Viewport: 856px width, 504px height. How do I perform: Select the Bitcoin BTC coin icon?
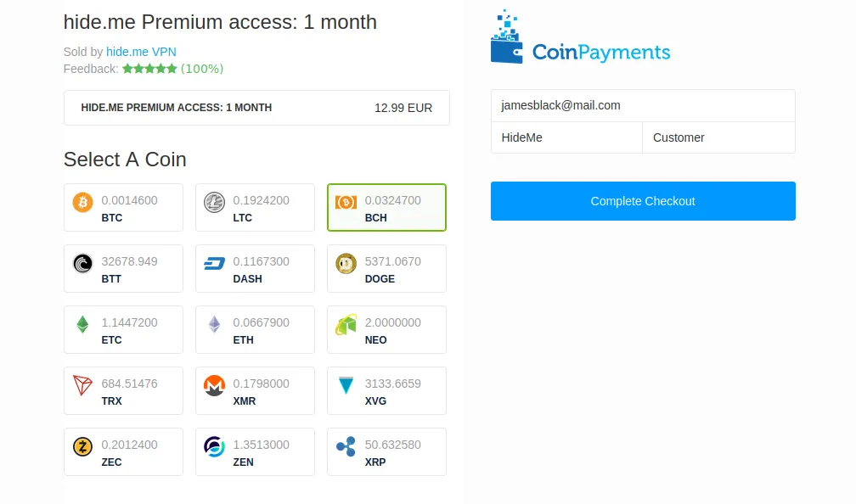pos(83,202)
